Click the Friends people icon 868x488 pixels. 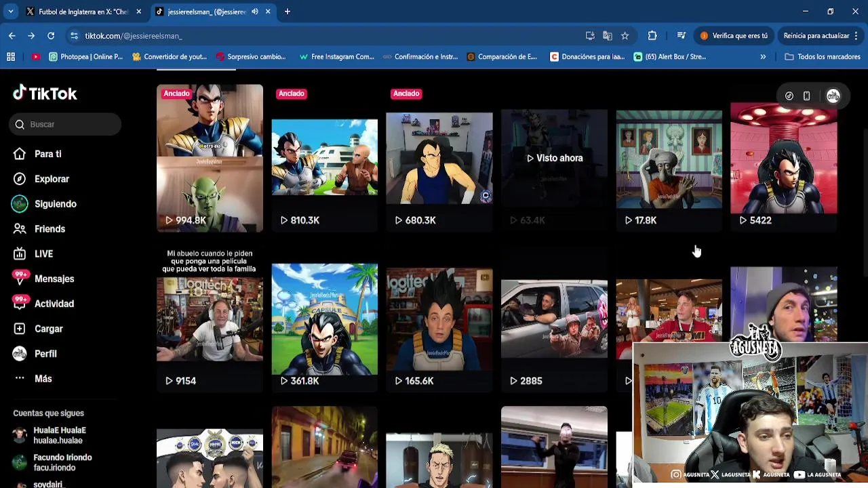(20, 229)
